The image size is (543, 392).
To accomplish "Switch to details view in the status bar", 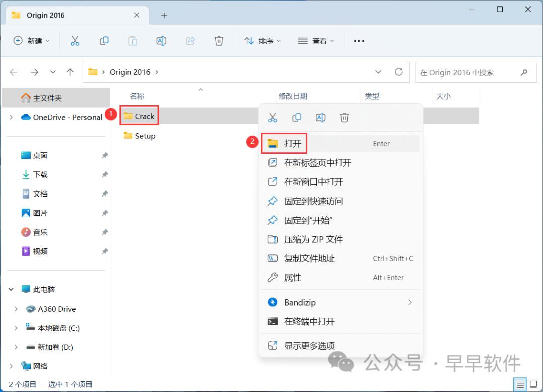I will [x=520, y=384].
